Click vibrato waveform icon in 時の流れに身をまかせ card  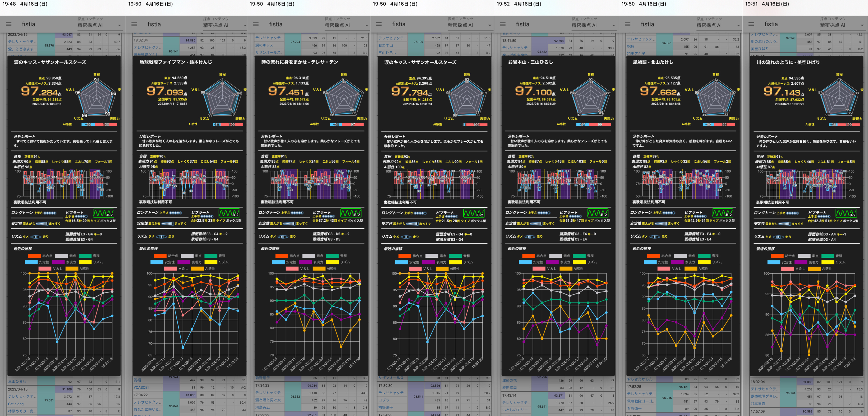click(x=350, y=213)
